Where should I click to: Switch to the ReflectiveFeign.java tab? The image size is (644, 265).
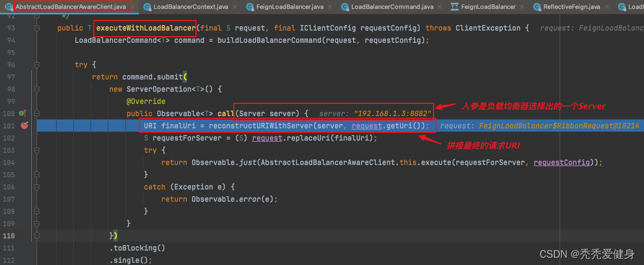[572, 7]
